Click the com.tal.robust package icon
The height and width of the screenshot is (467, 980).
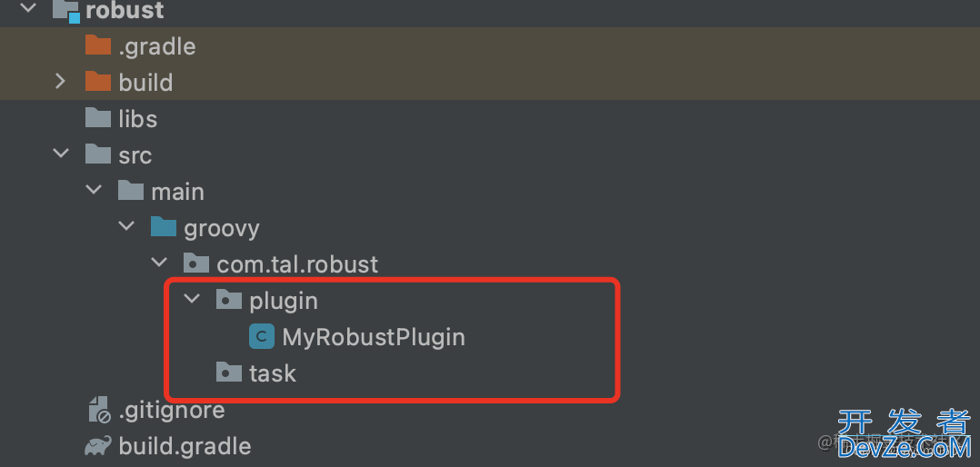(x=195, y=263)
